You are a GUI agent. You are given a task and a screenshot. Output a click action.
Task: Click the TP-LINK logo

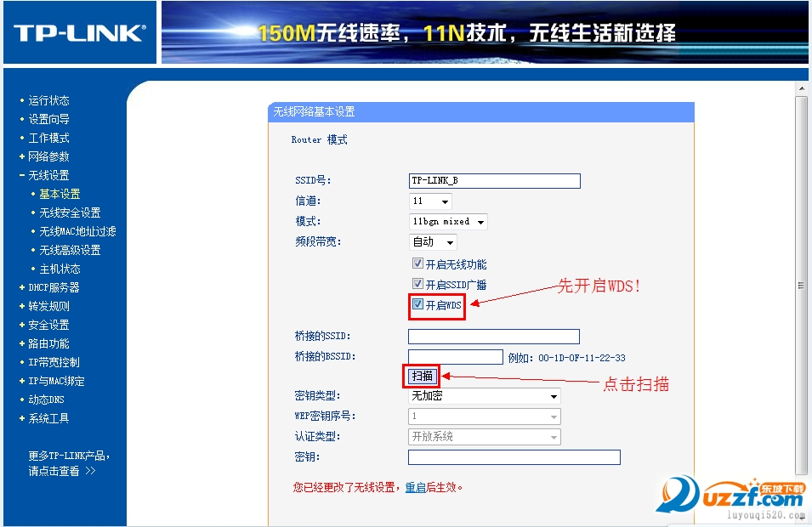pyautogui.click(x=79, y=33)
